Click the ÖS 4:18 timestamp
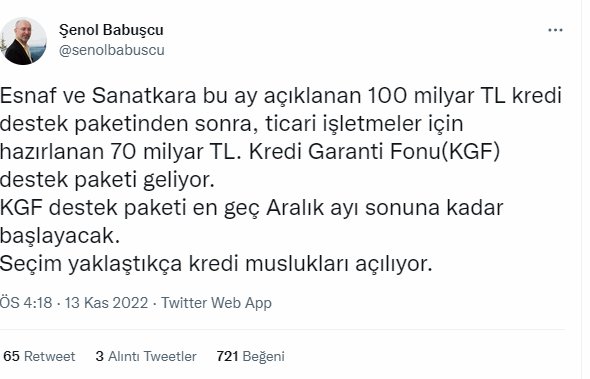 click(26, 303)
